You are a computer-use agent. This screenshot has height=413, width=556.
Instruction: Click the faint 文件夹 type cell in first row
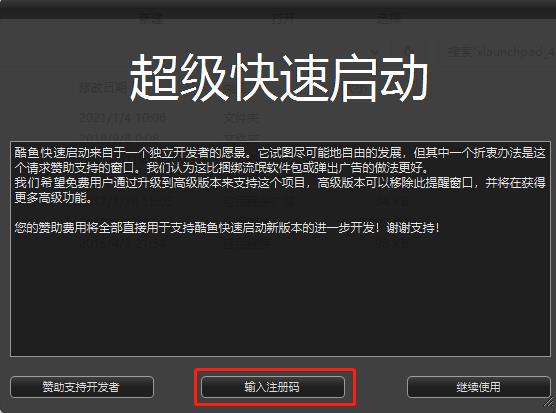pyautogui.click(x=241, y=117)
